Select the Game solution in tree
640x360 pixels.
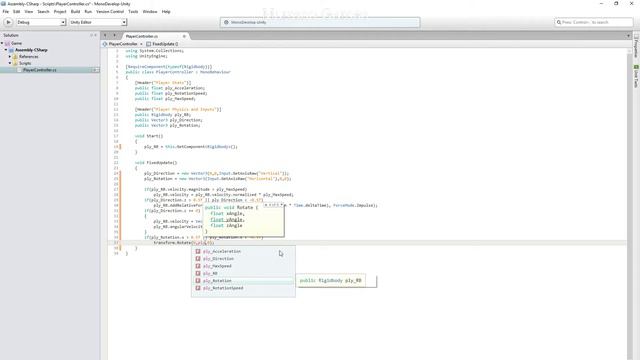pyautogui.click(x=16, y=43)
